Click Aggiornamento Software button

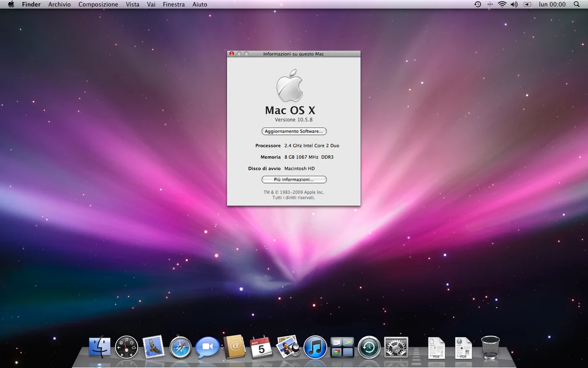click(x=294, y=131)
